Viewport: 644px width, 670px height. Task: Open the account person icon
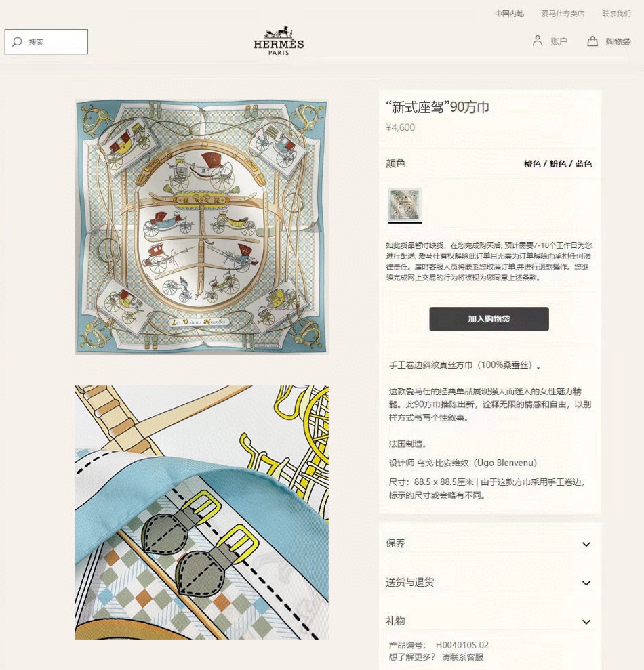(x=537, y=41)
